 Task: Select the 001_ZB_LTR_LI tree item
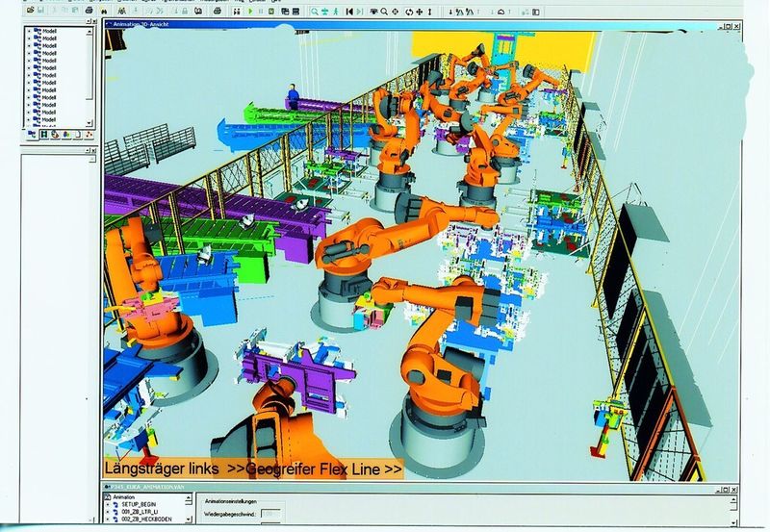point(140,512)
